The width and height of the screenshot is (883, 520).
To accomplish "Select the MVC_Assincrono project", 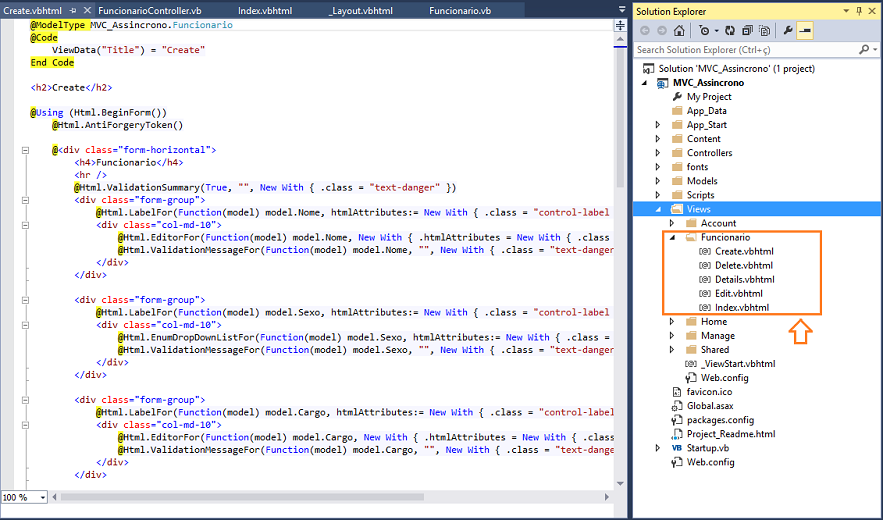I will tap(708, 83).
